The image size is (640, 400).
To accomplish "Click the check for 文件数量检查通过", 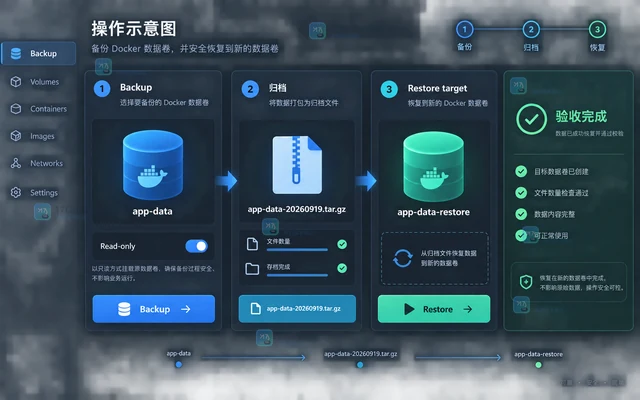I will [521, 192].
